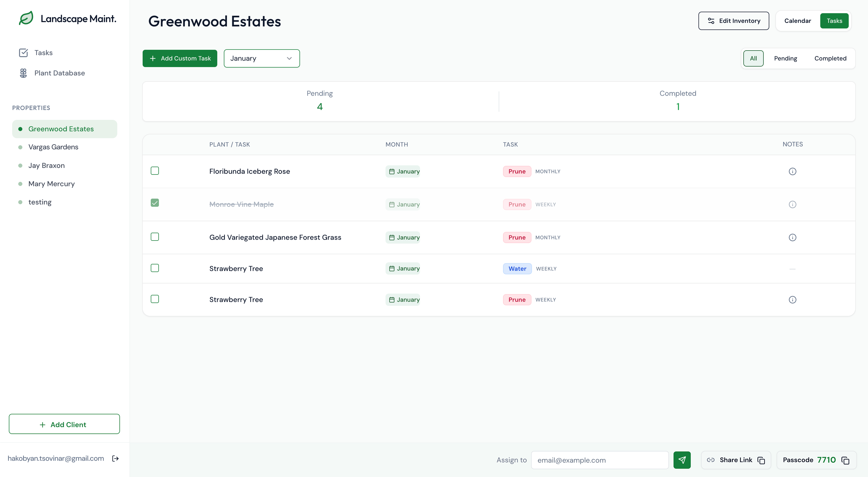Click the send assignment paper-plane icon
The width and height of the screenshot is (868, 477).
pos(682,460)
